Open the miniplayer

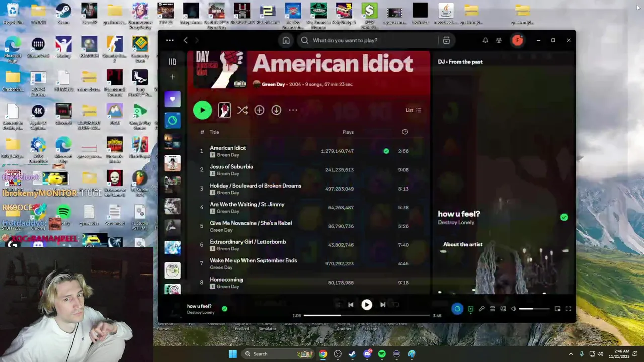point(557,309)
